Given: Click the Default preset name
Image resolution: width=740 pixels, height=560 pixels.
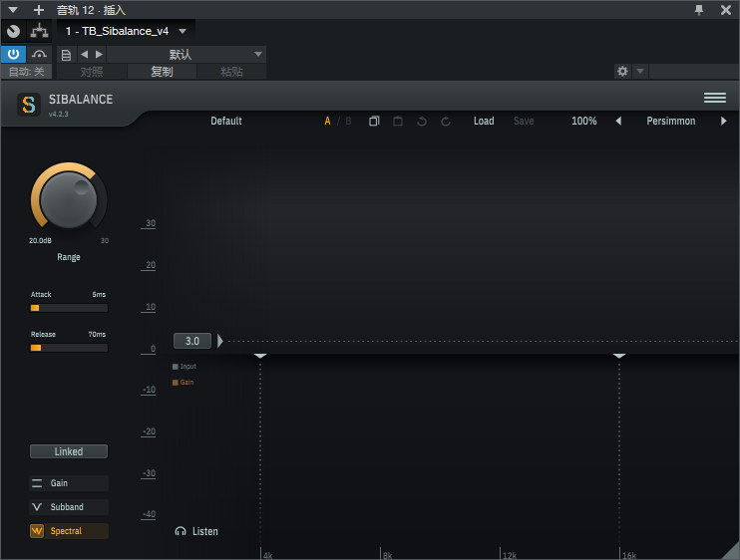Looking at the screenshot, I should 226,122.
